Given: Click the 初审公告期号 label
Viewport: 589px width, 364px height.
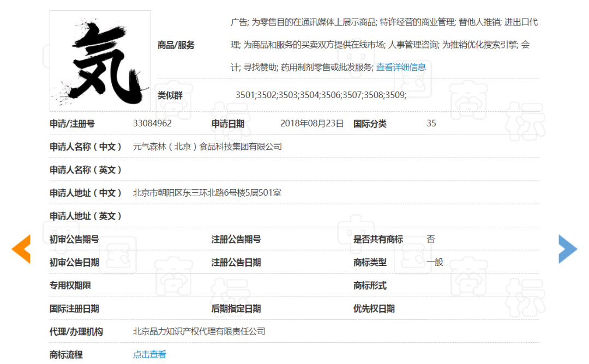Looking at the screenshot, I should [x=74, y=239].
